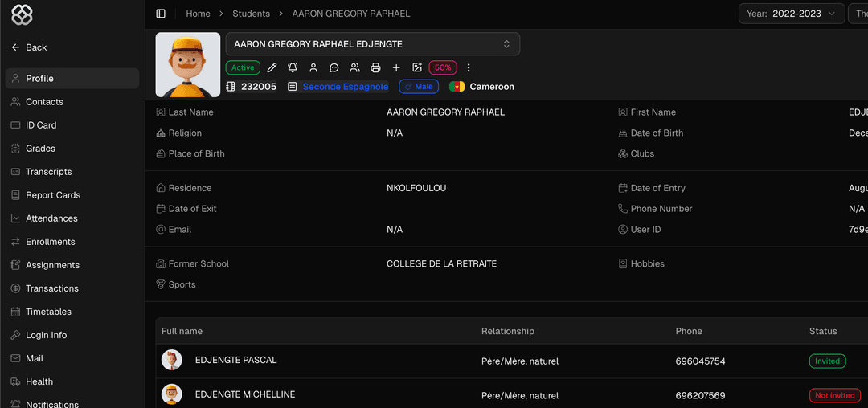Select Report Cards in the sidebar
The width and height of the screenshot is (868, 408).
coord(53,195)
